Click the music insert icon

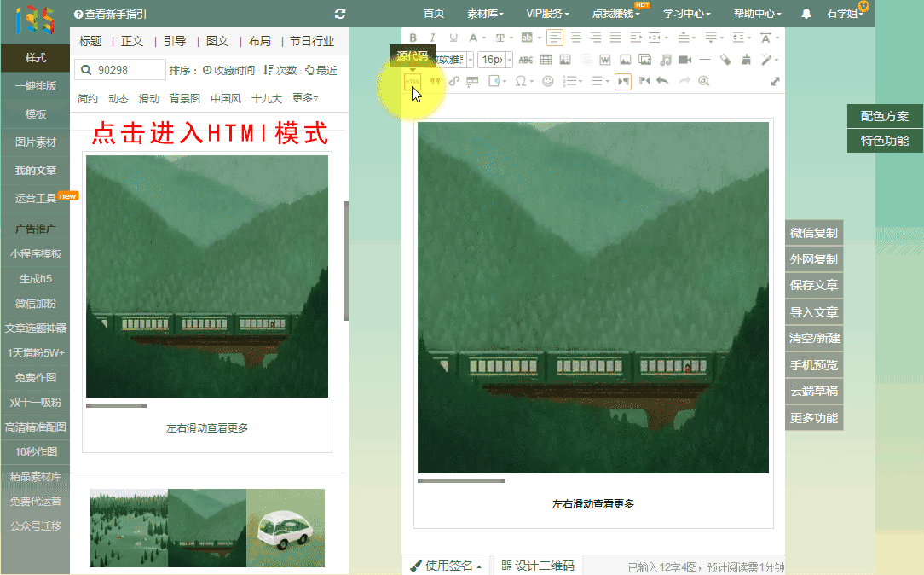(x=665, y=60)
